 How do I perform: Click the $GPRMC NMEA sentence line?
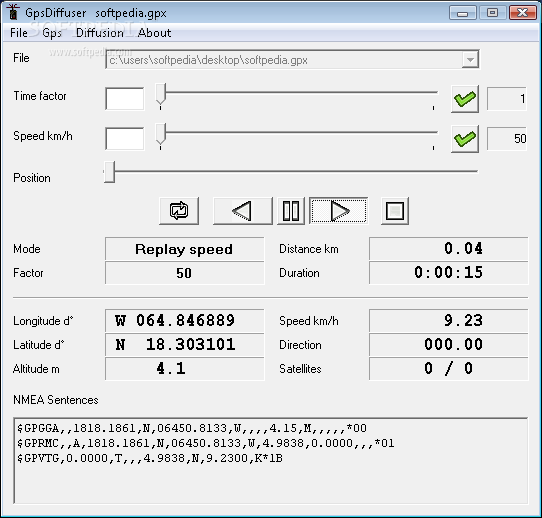206,443
